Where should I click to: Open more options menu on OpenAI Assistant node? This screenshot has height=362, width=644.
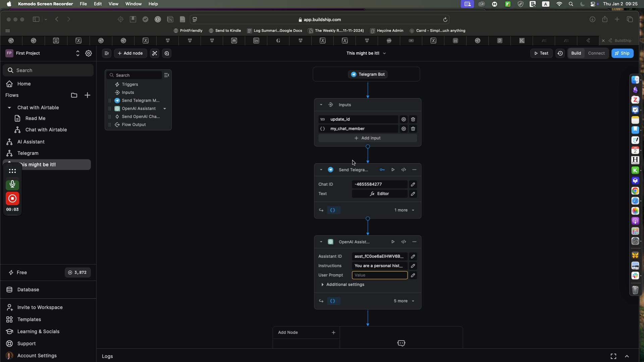click(415, 242)
